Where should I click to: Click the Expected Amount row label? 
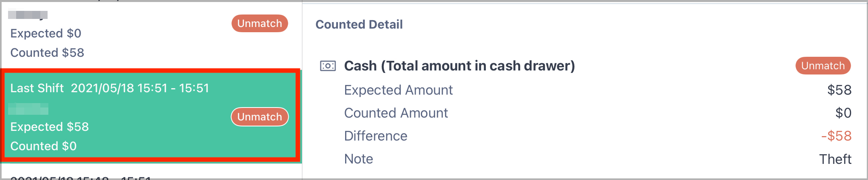point(398,90)
